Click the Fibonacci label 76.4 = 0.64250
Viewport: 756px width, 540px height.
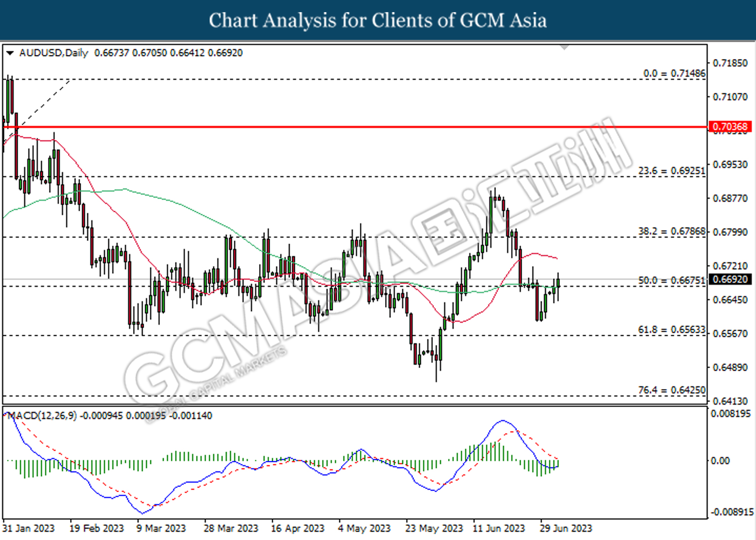(672, 390)
